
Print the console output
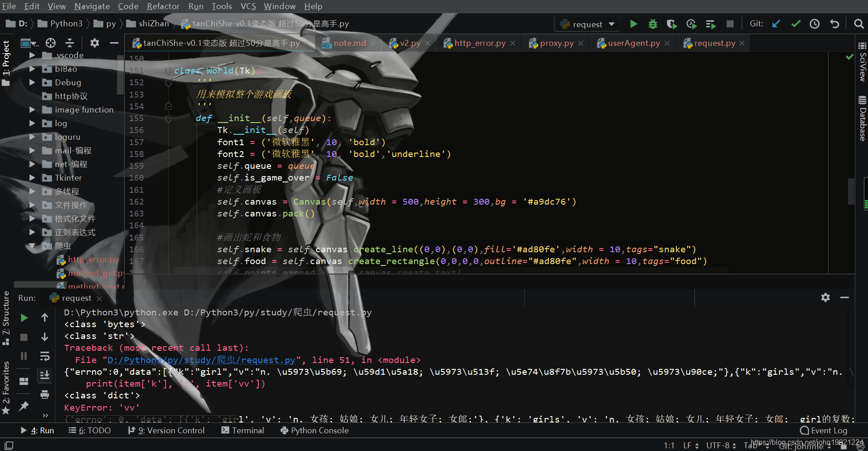[45, 395]
